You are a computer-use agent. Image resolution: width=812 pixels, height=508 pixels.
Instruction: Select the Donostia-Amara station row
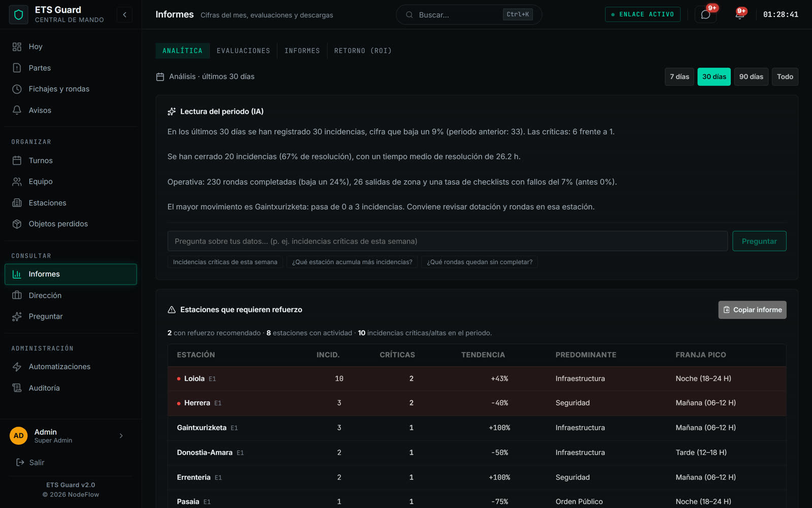pos(477,453)
